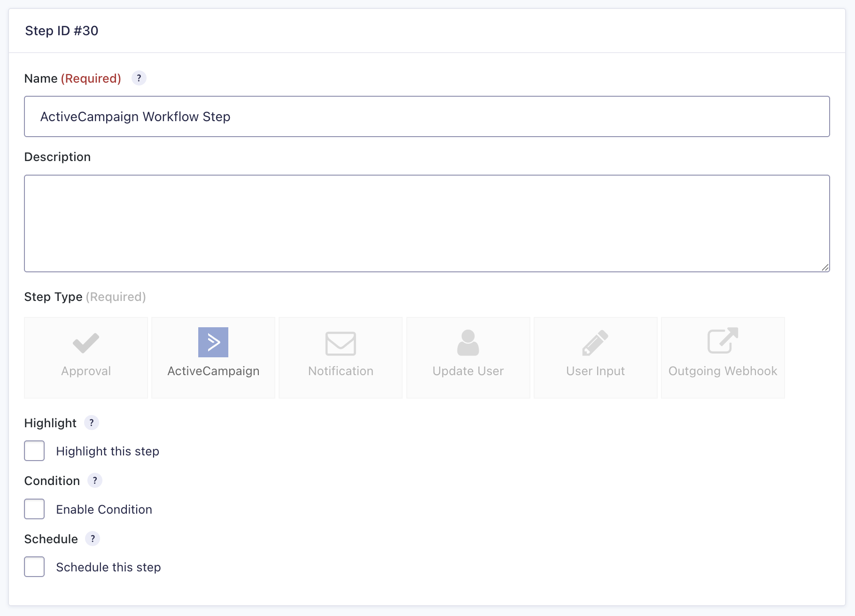Tick the Highlight this step checkbox
855x616 pixels.
[34, 451]
